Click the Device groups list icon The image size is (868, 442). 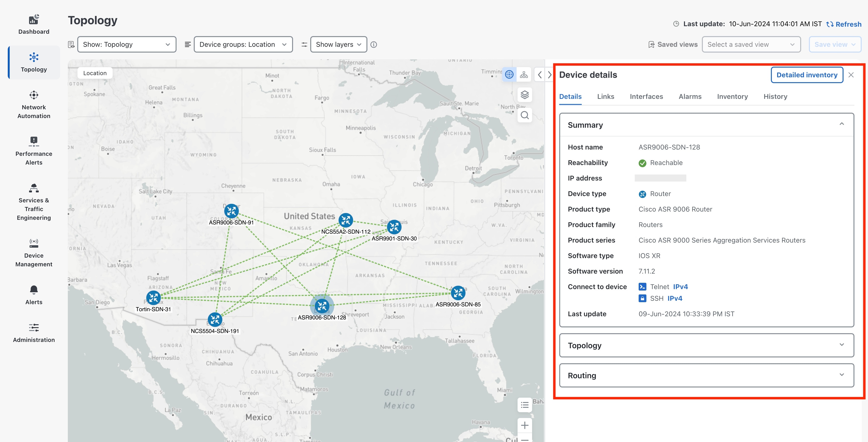click(x=188, y=45)
